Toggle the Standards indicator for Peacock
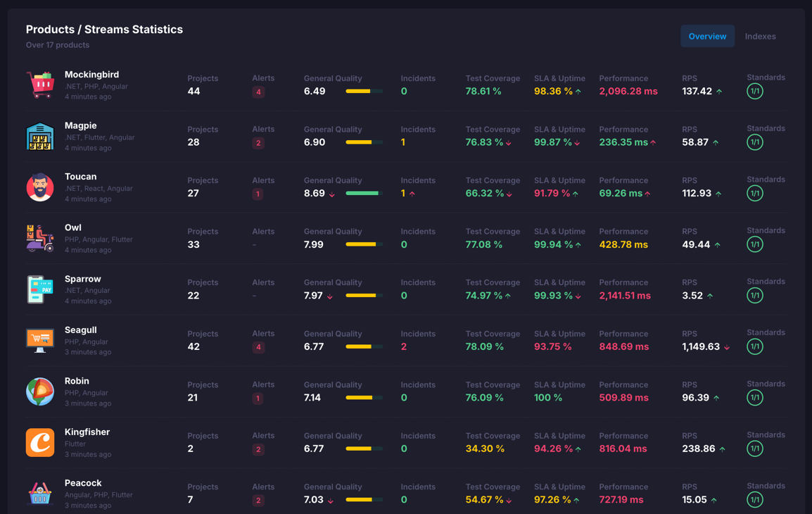This screenshot has height=514, width=812. (x=754, y=500)
